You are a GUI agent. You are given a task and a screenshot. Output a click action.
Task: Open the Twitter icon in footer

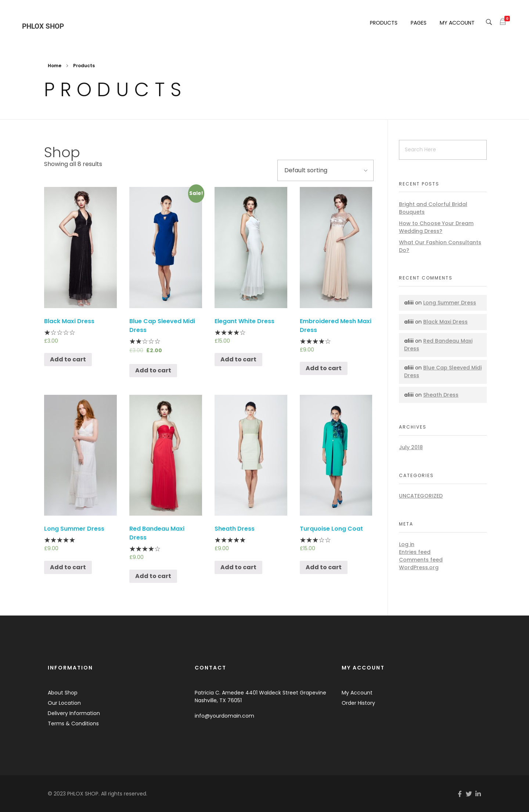click(x=469, y=794)
